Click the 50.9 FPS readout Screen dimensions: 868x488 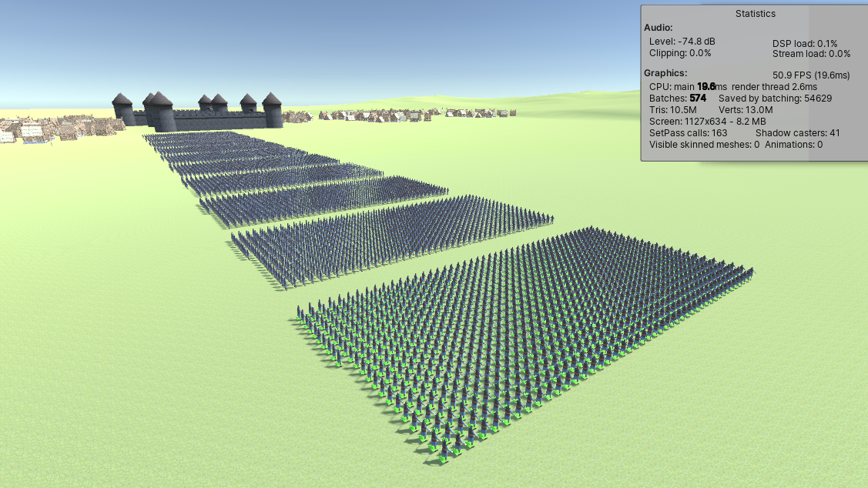(811, 75)
